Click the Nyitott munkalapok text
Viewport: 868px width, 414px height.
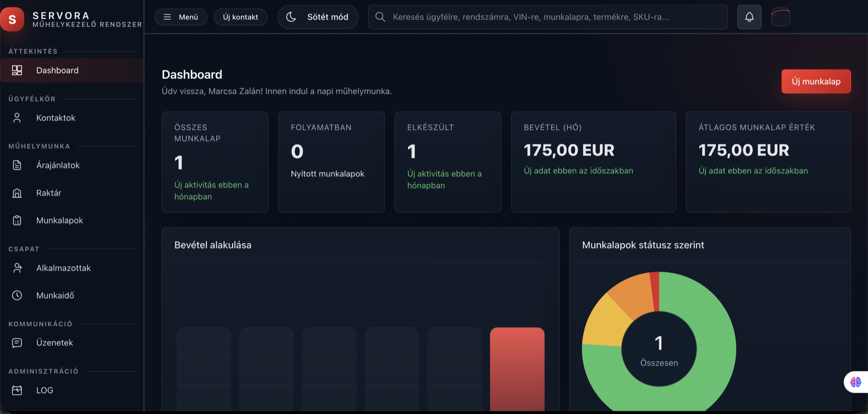point(327,174)
